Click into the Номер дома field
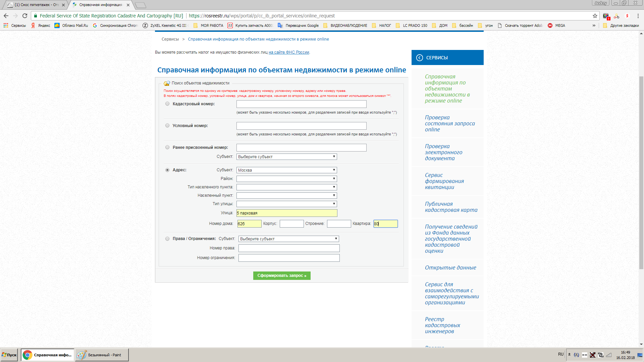The image size is (644, 362). coord(249,224)
